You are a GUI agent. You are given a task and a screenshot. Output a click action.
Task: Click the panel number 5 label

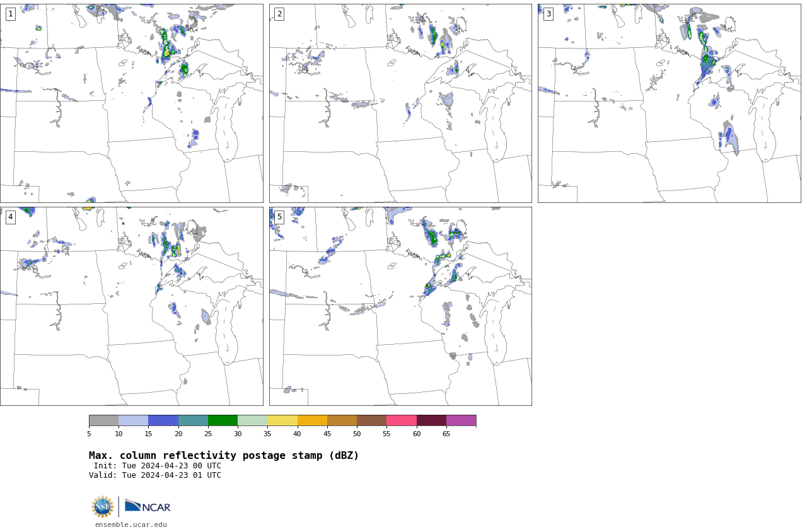pos(279,217)
